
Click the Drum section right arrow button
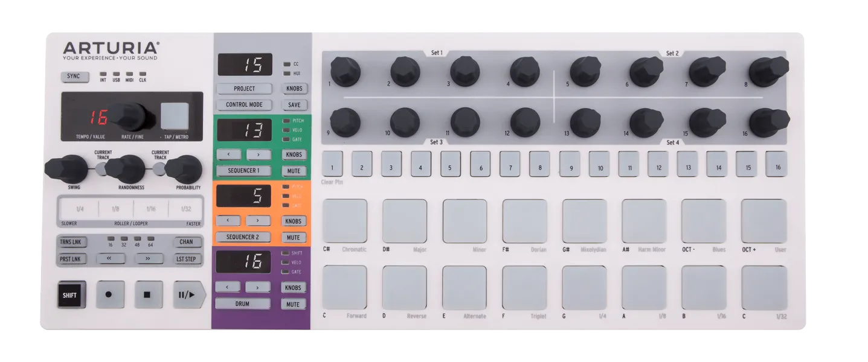[259, 287]
